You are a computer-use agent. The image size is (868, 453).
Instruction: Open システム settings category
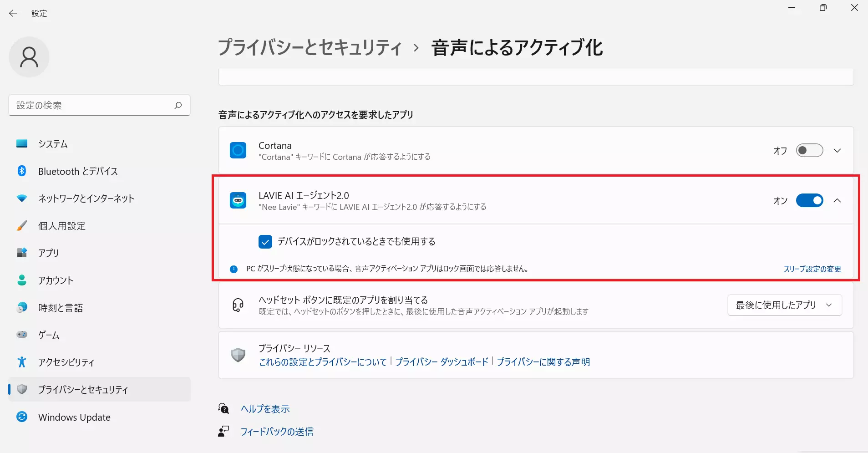click(x=99, y=144)
